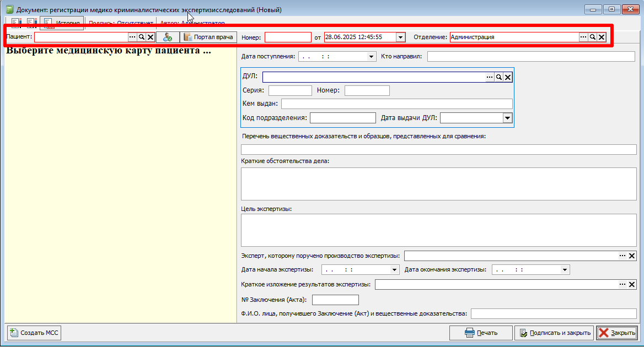Click the Автор: Администратор link
The image size is (644, 347).
click(192, 23)
